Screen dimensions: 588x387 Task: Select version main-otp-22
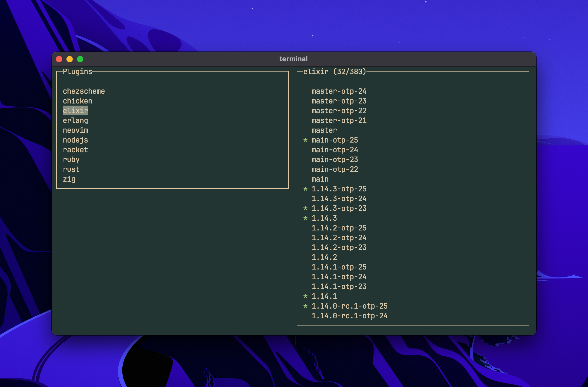tap(335, 169)
